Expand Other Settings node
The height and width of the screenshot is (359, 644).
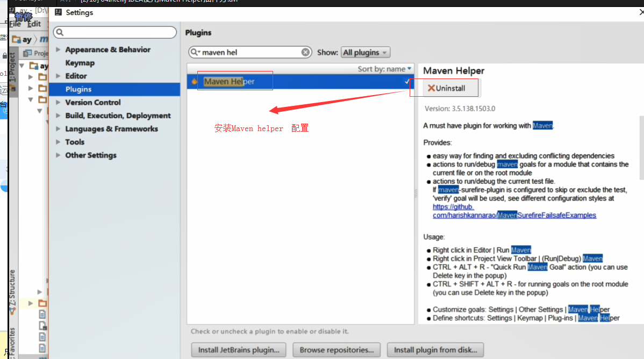coord(58,155)
